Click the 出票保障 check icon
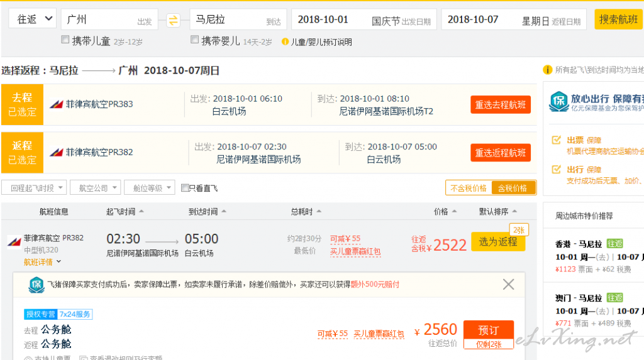Viewport: 644px width, 360px height. pos(556,140)
